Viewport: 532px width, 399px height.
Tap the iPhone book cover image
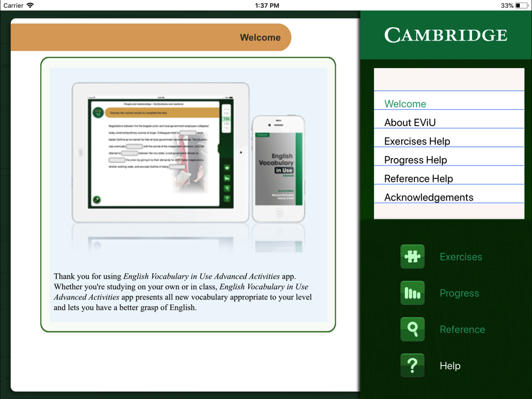[279, 169]
